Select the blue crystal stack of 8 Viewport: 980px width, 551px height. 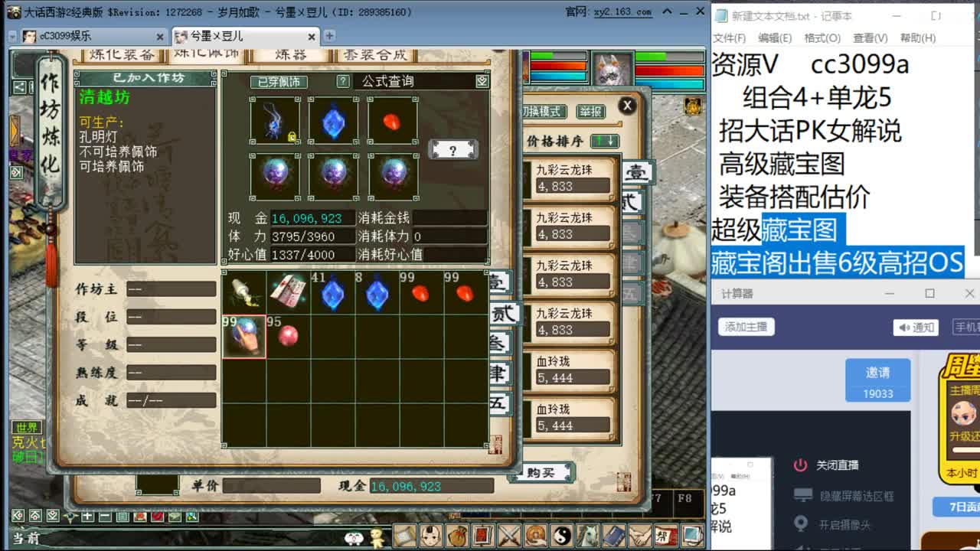click(x=377, y=292)
